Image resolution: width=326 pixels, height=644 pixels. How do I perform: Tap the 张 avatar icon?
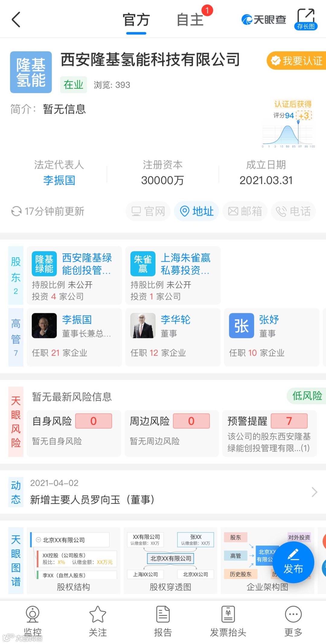[x=241, y=326]
